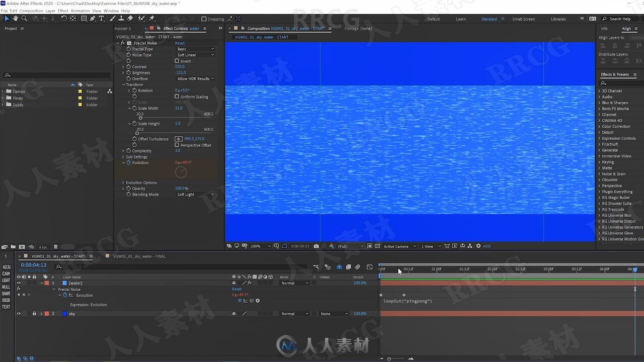Viewport: 644px width, 362px height.
Task: Take a snapshot of the composition viewer
Action: tap(316, 246)
